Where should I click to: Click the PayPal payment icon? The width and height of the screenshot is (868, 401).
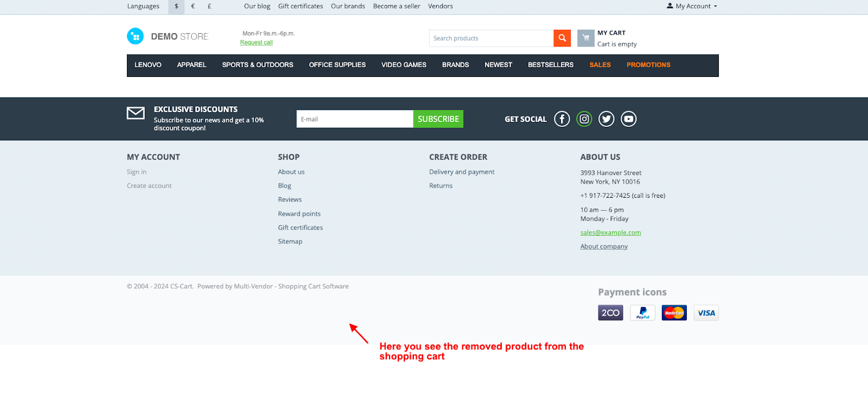coord(642,313)
